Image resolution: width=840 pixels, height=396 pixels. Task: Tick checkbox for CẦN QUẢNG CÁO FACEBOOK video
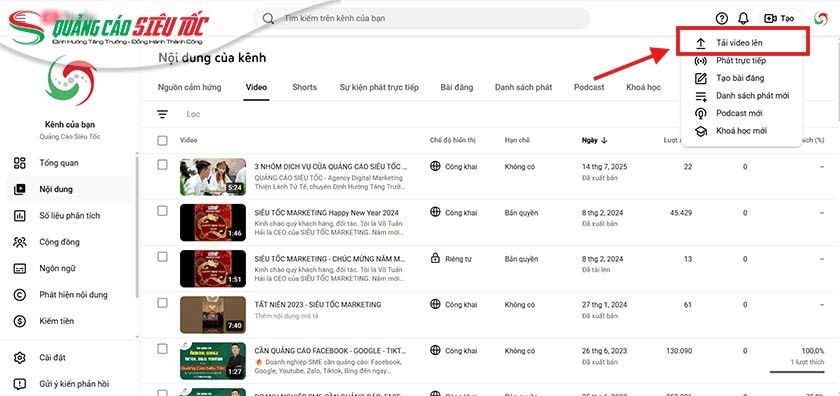pos(162,349)
